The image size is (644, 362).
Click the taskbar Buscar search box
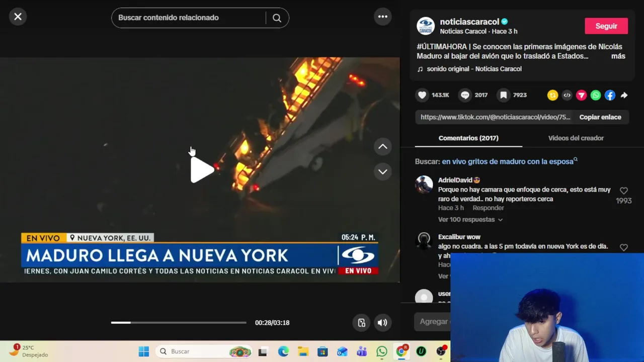tap(204, 351)
